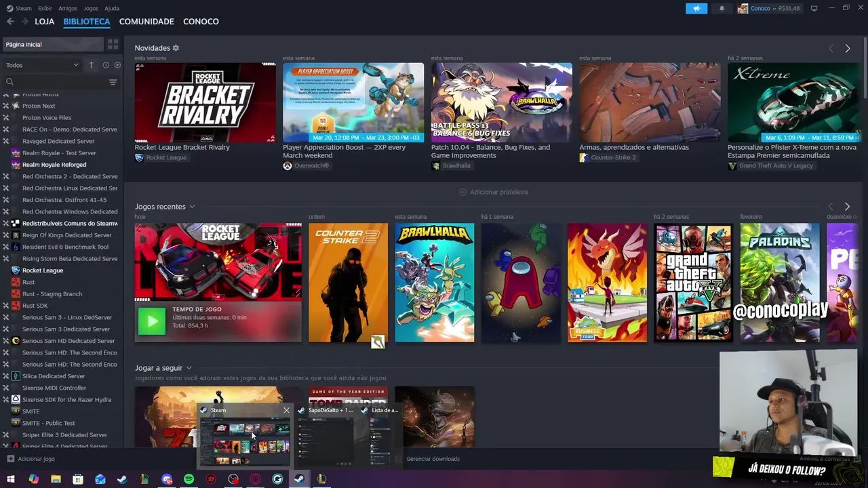Screen dimensions: 868x488
Task: Open Paladins game cover
Action: pyautogui.click(x=780, y=283)
